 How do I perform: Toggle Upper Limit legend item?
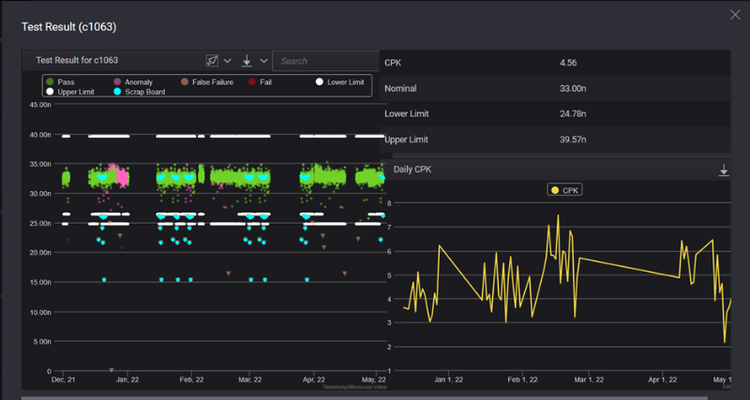pyautogui.click(x=74, y=92)
